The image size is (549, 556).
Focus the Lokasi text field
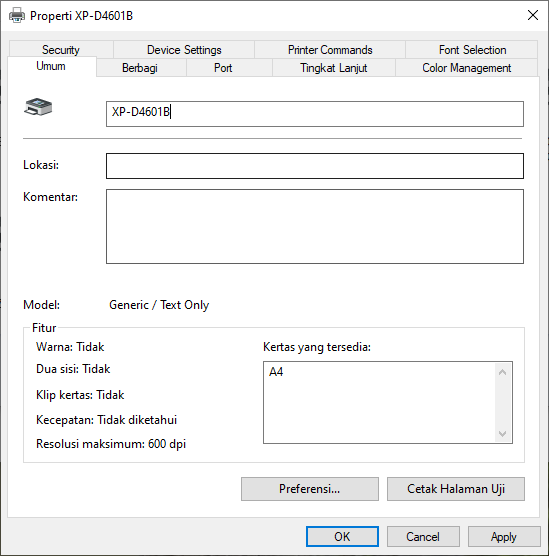click(x=315, y=166)
